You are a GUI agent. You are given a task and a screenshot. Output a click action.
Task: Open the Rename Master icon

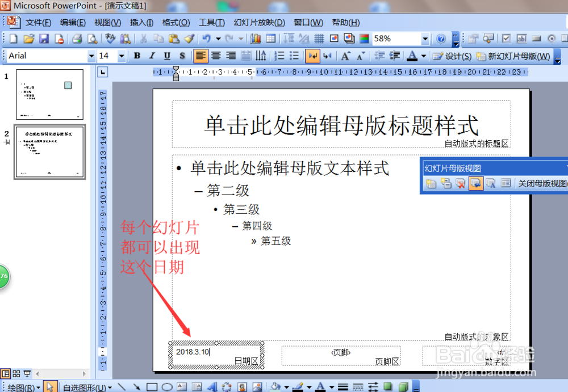click(490, 183)
